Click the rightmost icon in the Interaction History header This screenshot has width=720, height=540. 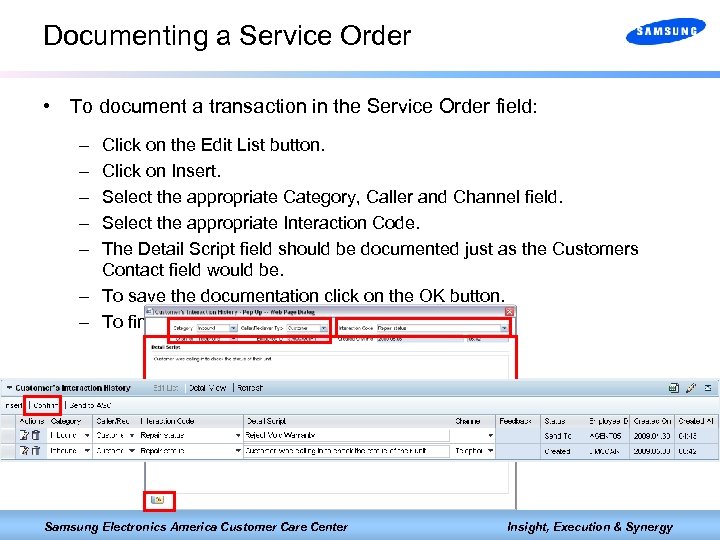pyautogui.click(x=708, y=388)
